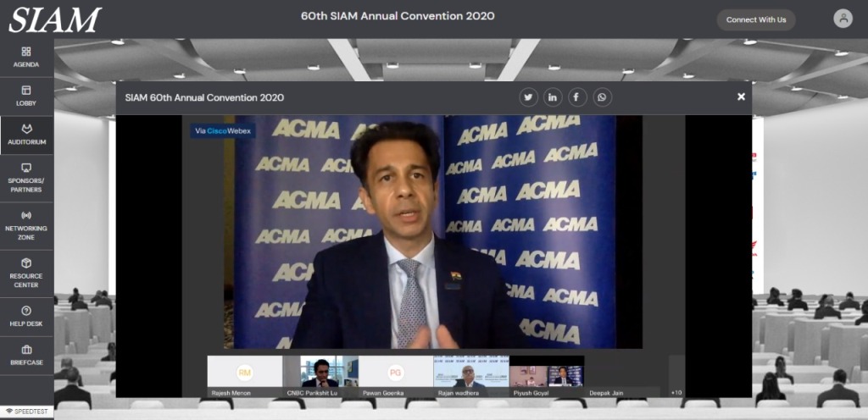The image size is (868, 420).
Task: Close the convention video popup
Action: pyautogui.click(x=741, y=97)
